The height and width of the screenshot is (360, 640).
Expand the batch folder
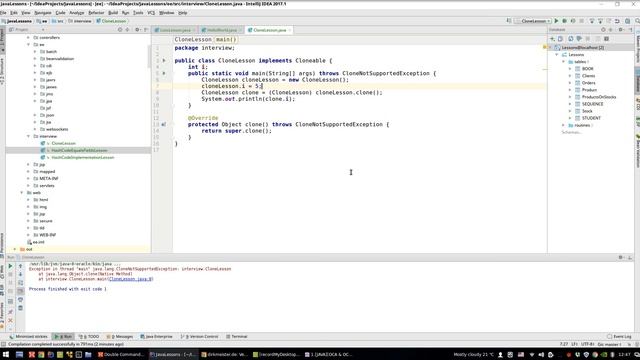[35, 52]
